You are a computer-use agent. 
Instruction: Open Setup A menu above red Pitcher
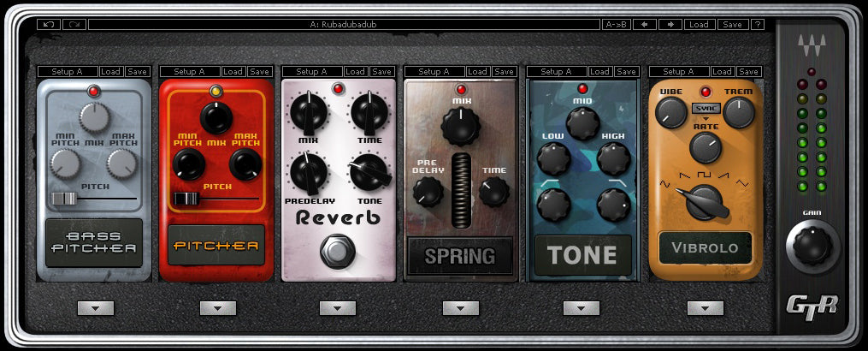190,72
